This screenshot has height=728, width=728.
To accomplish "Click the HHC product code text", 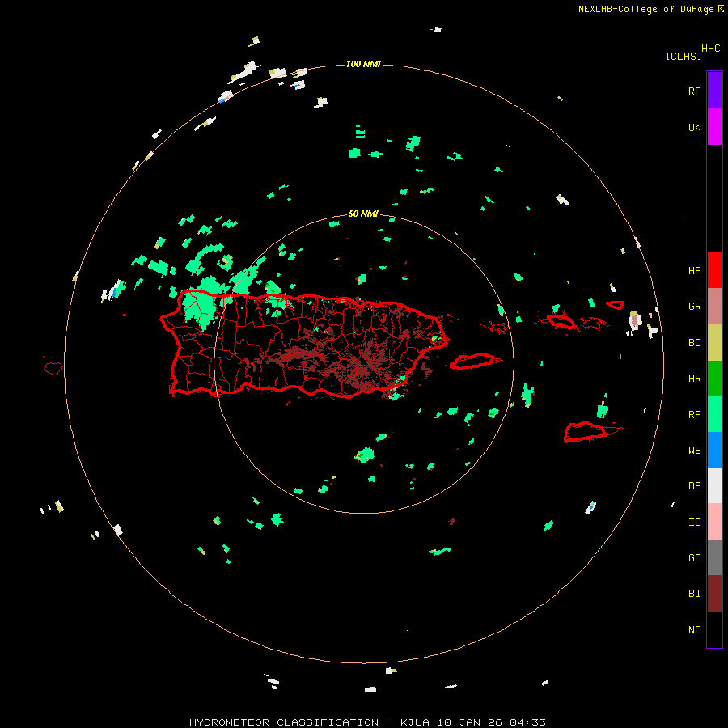I will 710,49.
